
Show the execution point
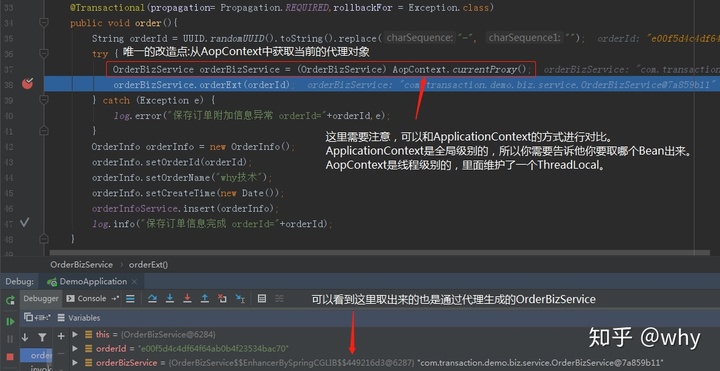click(130, 299)
